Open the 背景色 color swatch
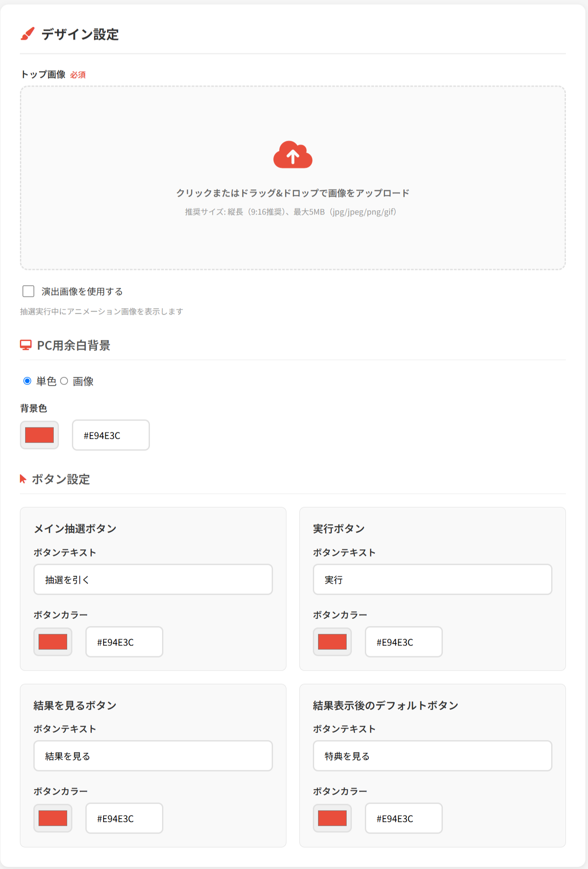This screenshot has width=588, height=869. point(39,435)
